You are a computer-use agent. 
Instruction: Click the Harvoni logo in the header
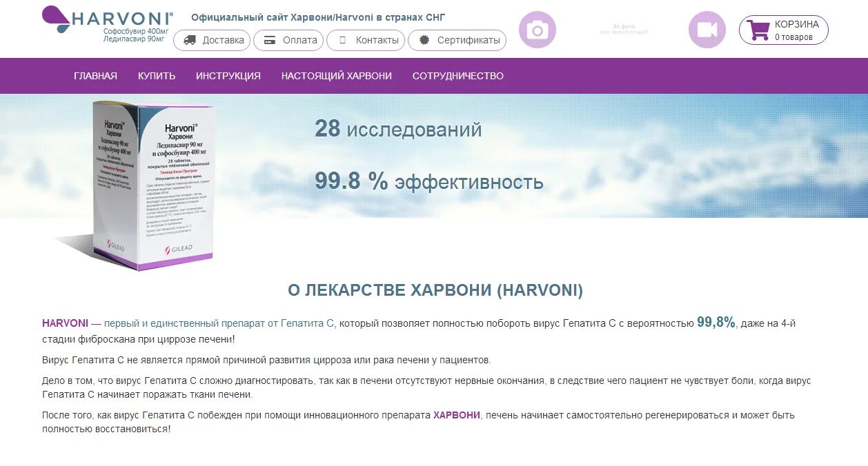point(107,19)
